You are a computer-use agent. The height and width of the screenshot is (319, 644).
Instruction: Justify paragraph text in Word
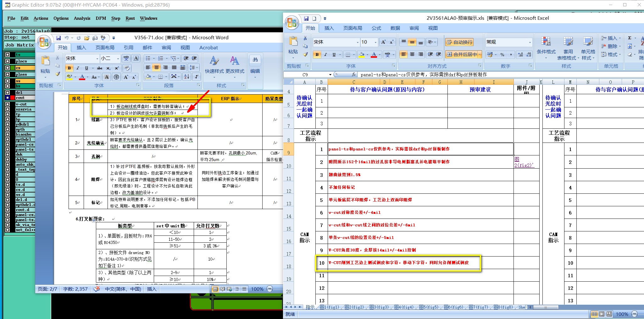click(x=174, y=68)
